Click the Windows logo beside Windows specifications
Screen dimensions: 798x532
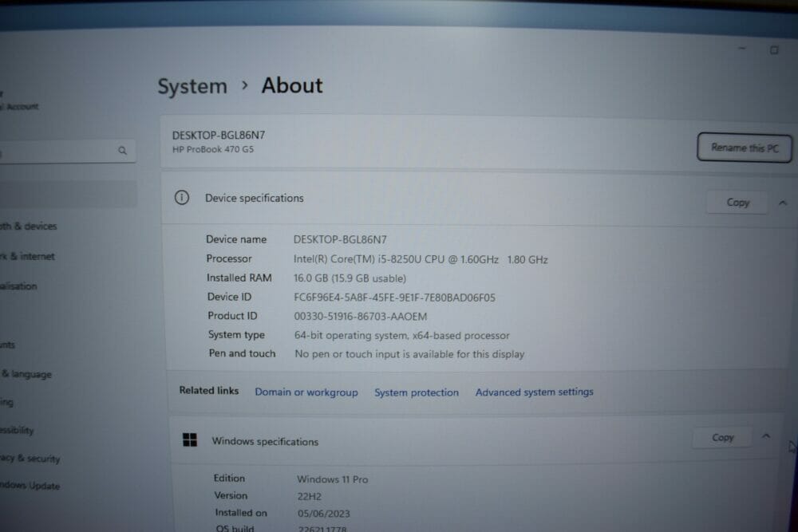tap(190, 440)
